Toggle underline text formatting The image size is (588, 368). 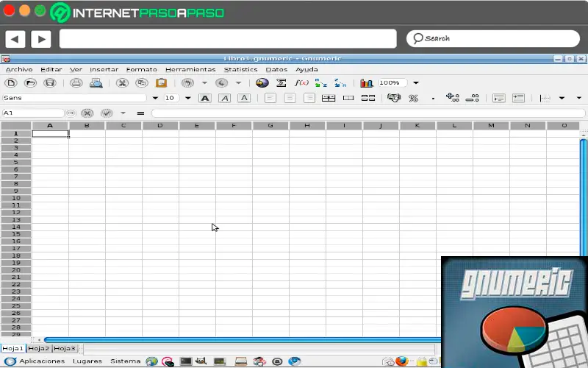point(244,98)
